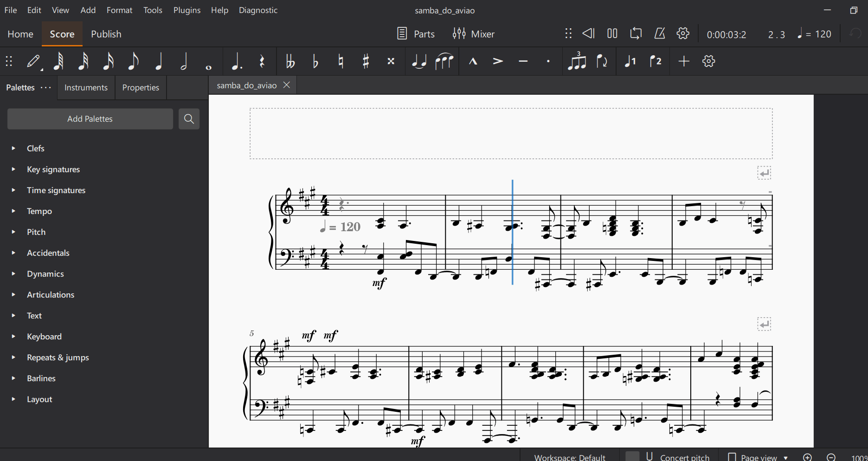Image resolution: width=868 pixels, height=461 pixels.
Task: Open the Format menu
Action: point(120,10)
